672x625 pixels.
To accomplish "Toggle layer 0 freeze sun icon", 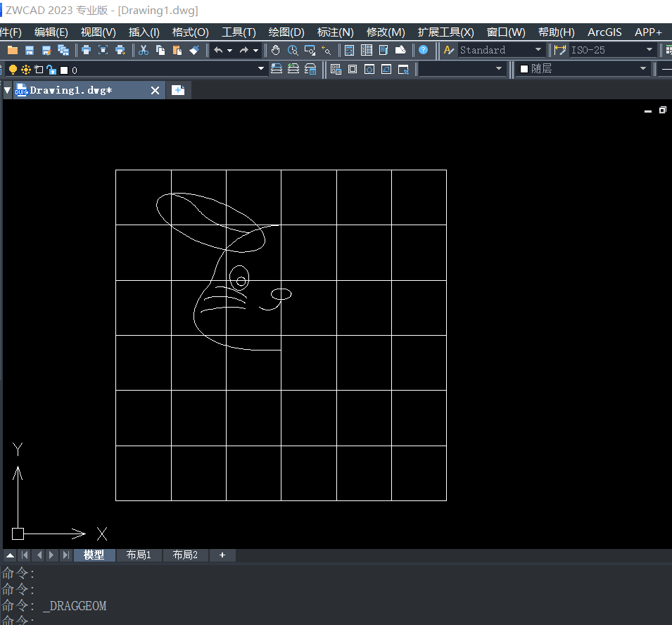I will pyautogui.click(x=26, y=70).
